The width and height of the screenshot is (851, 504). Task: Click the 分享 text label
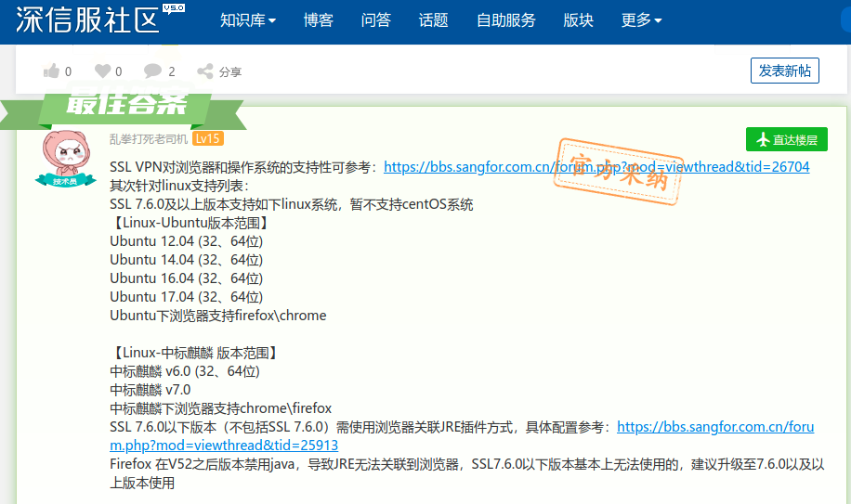point(230,71)
